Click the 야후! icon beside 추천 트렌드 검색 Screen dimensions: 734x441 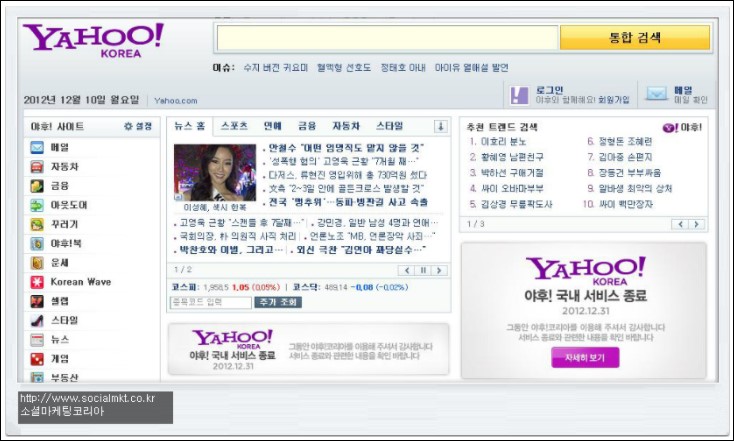pos(670,127)
